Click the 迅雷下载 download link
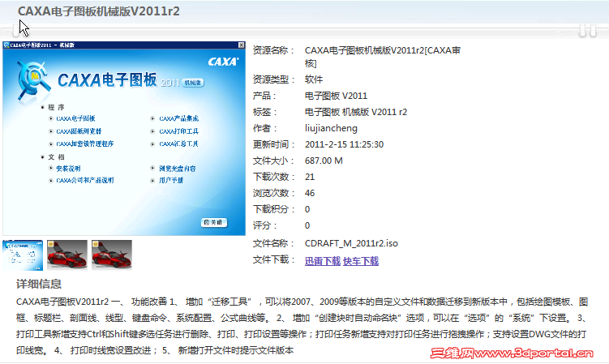Viewport: 609px width, 364px height. [323, 261]
